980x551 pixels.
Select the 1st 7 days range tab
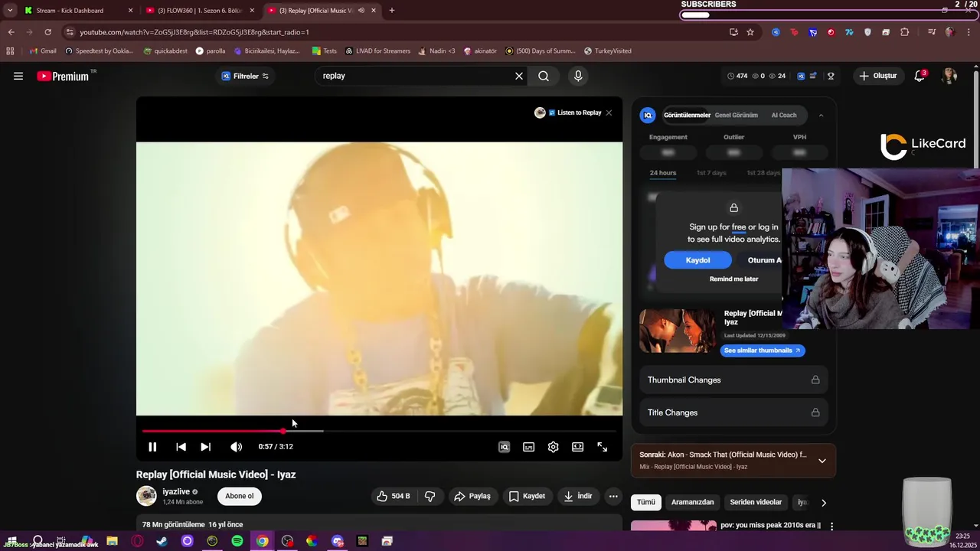click(x=711, y=173)
